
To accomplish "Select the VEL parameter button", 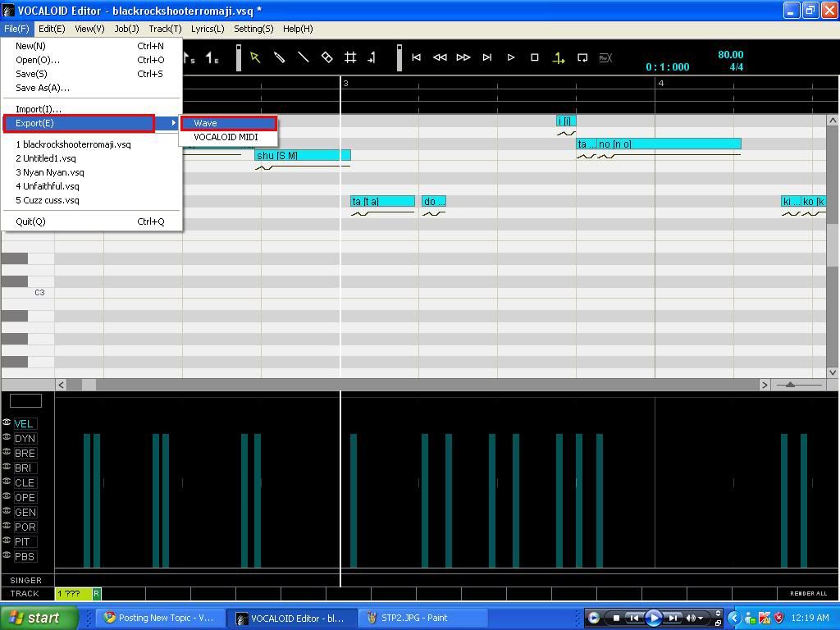I will (x=25, y=424).
